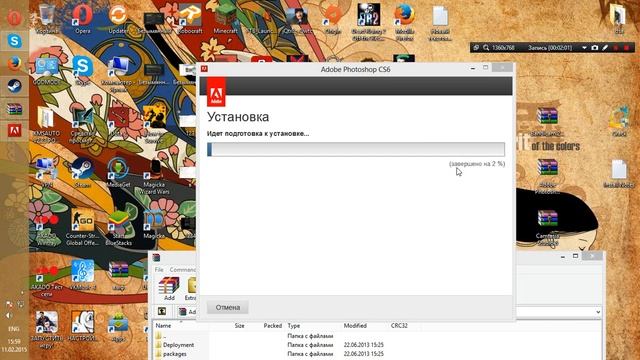Open Skype from the left taskbar
The height and width of the screenshot is (360, 640).
pyautogui.click(x=14, y=41)
